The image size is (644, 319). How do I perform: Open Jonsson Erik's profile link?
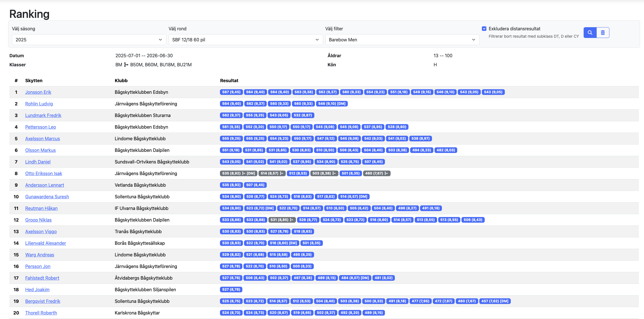(38, 92)
